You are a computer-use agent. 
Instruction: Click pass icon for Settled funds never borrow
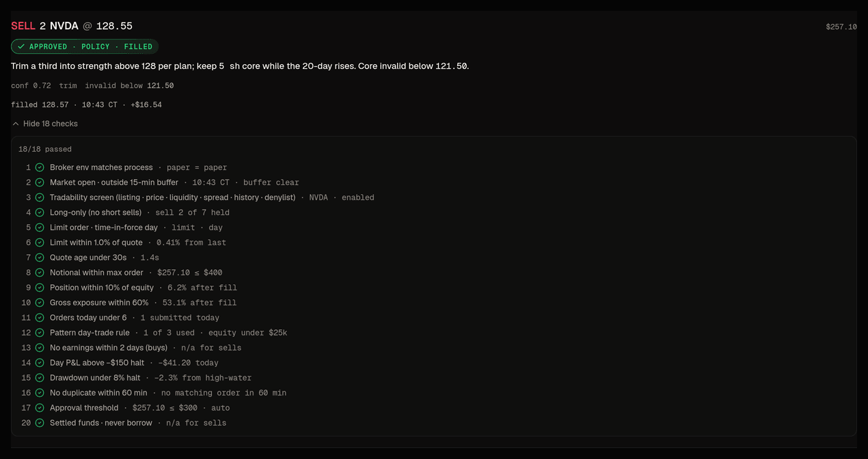(40, 423)
